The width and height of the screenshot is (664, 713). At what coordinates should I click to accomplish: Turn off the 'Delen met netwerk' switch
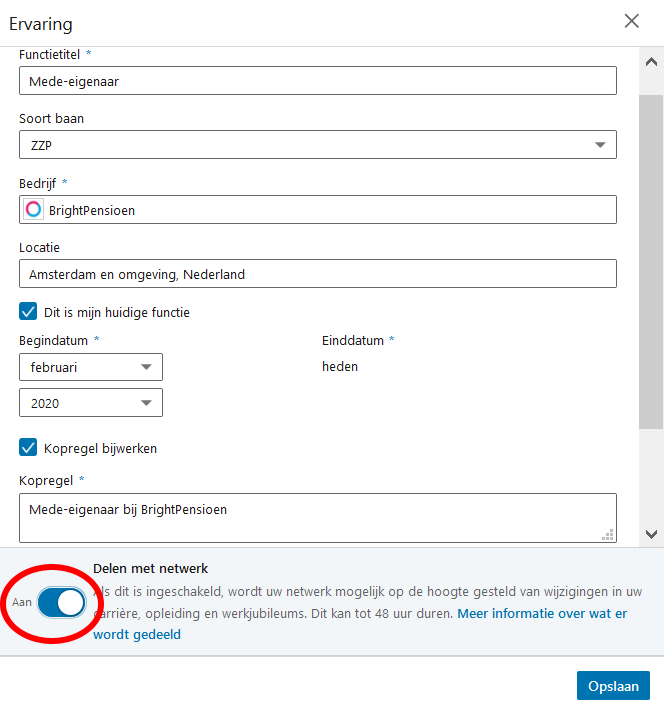(x=62, y=603)
